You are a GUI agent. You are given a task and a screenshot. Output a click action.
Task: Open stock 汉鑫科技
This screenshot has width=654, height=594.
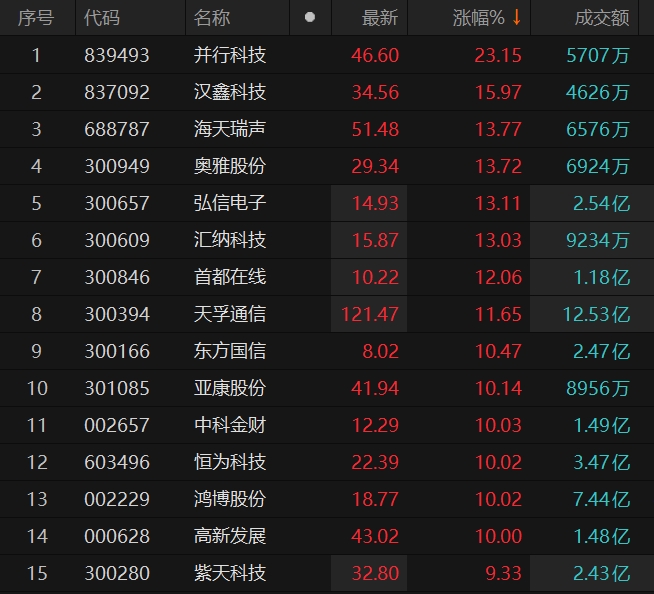coord(230,92)
